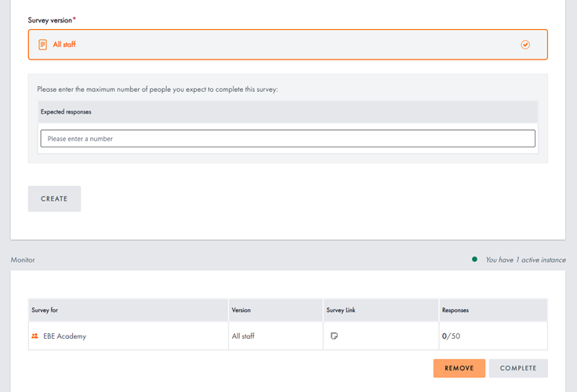This screenshot has width=577, height=392.
Task: Click the 'You have 1 active instance' text
Action: pyautogui.click(x=525, y=260)
